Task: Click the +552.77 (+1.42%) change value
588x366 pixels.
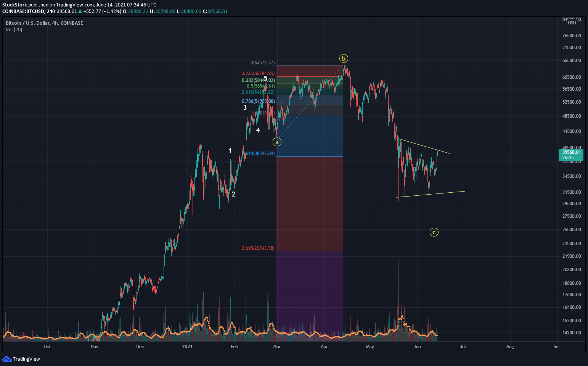Action: click(x=102, y=11)
